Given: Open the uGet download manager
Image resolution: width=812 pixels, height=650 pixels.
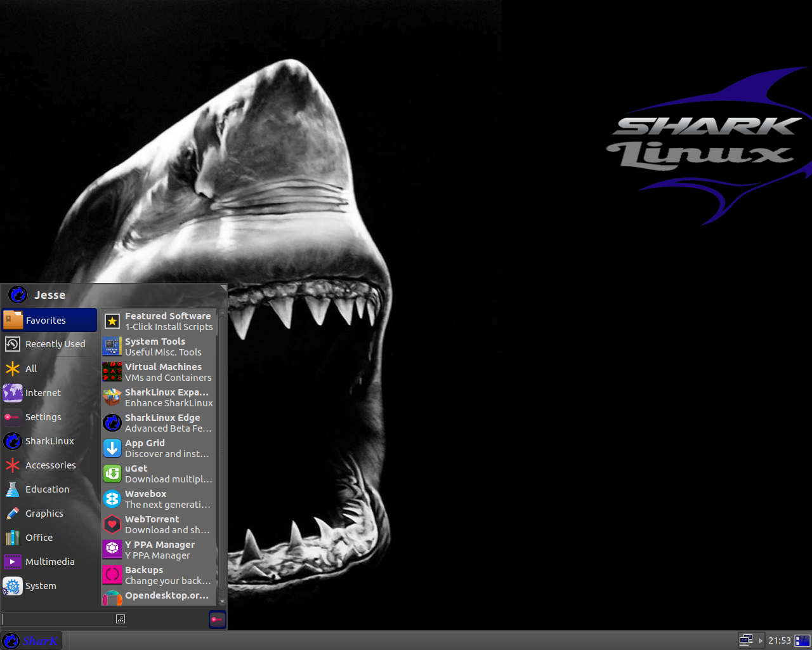Looking at the screenshot, I should coord(159,473).
